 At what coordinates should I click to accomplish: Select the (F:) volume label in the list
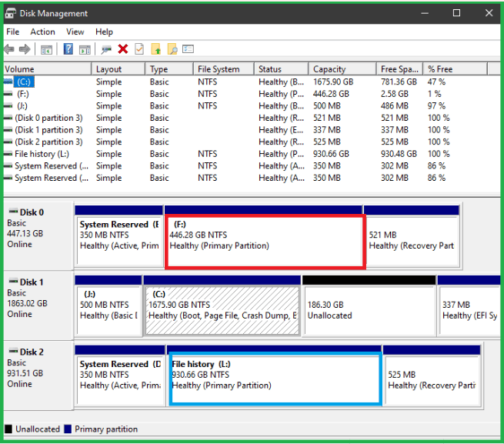pyautogui.click(x=23, y=94)
